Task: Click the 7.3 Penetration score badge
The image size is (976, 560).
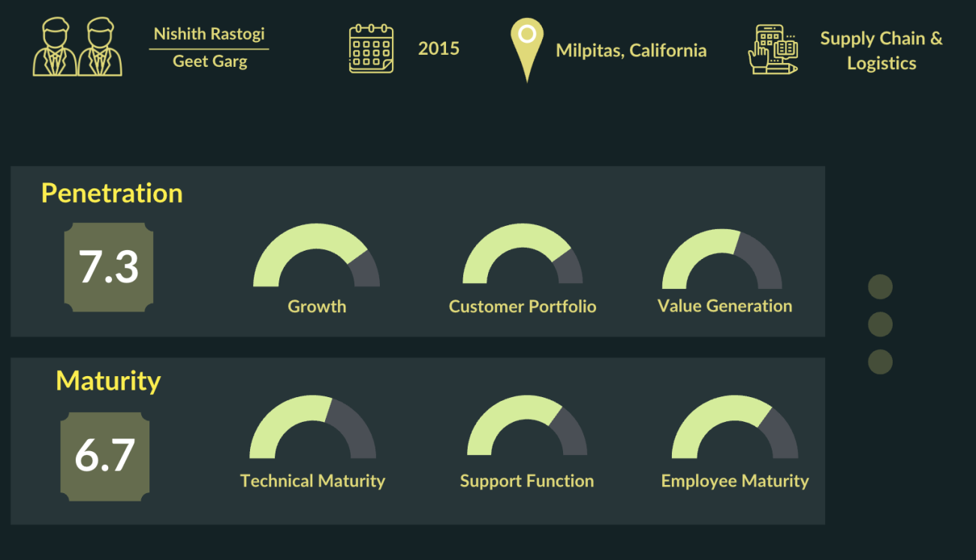Action: click(x=109, y=267)
